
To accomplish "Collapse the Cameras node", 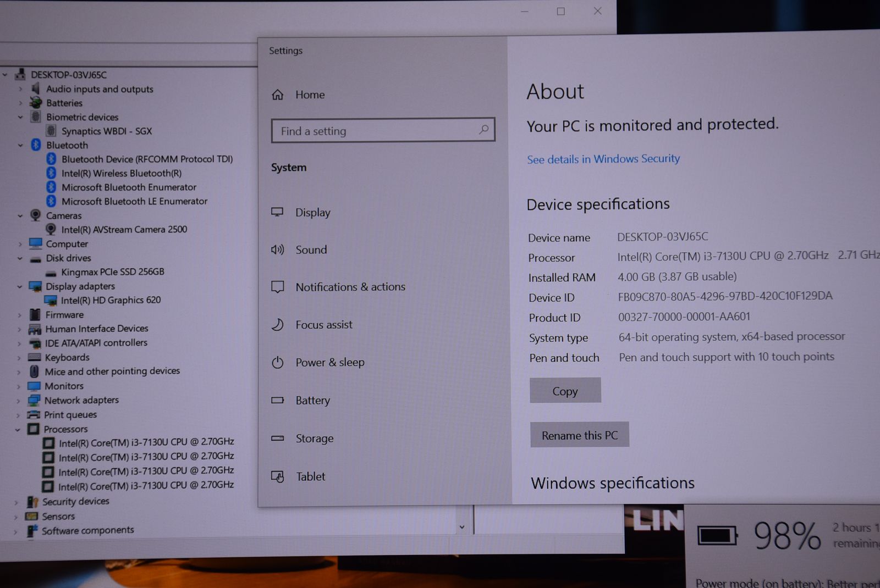I will (20, 215).
